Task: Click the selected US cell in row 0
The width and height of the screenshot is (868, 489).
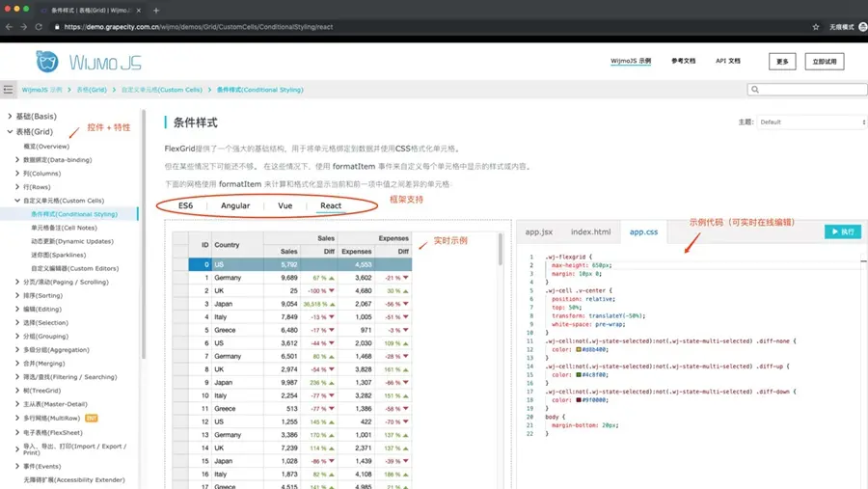Action: [x=237, y=264]
